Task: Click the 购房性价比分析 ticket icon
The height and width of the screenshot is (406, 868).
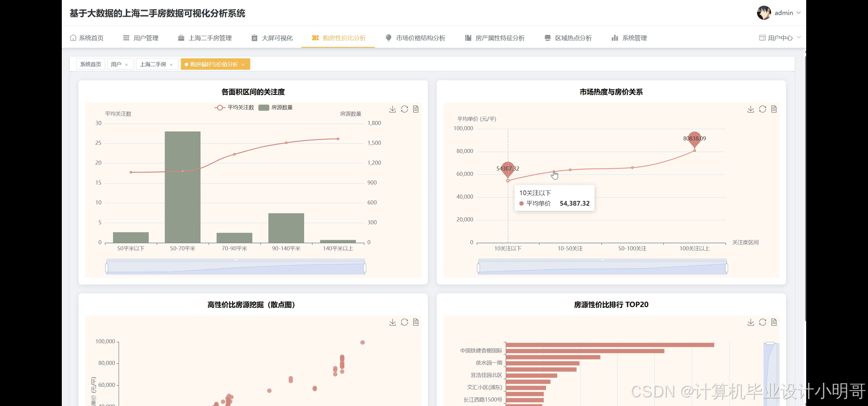Action: (315, 38)
